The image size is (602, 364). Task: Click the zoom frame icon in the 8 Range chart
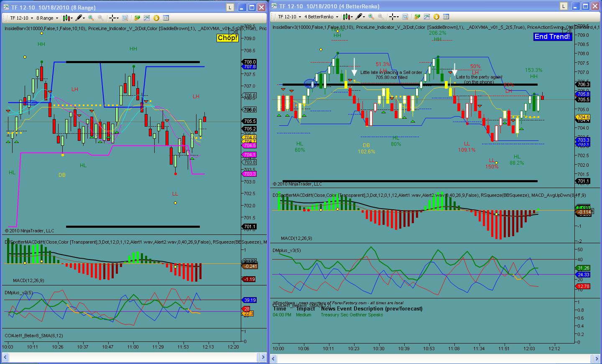(125, 18)
